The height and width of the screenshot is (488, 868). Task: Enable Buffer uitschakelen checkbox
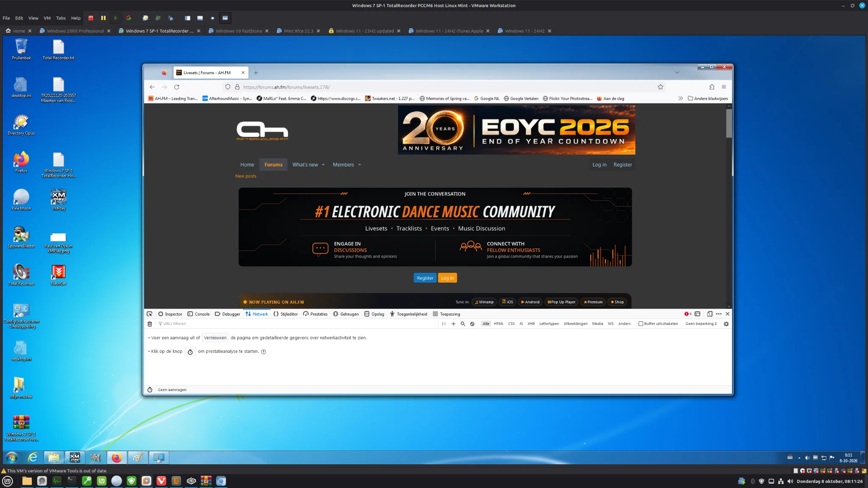(641, 324)
